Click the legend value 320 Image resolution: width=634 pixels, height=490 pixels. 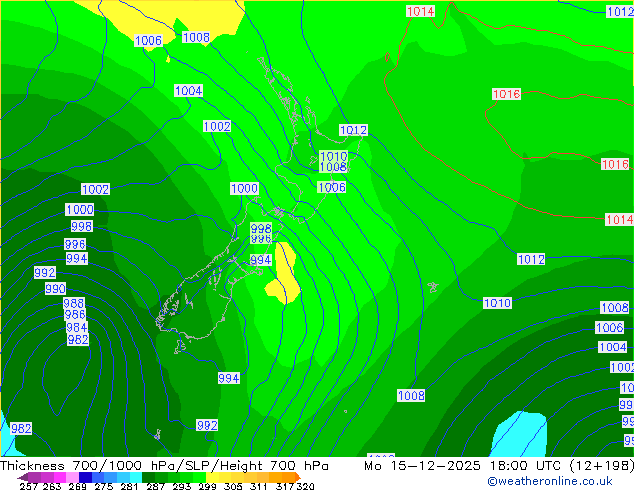(305, 486)
